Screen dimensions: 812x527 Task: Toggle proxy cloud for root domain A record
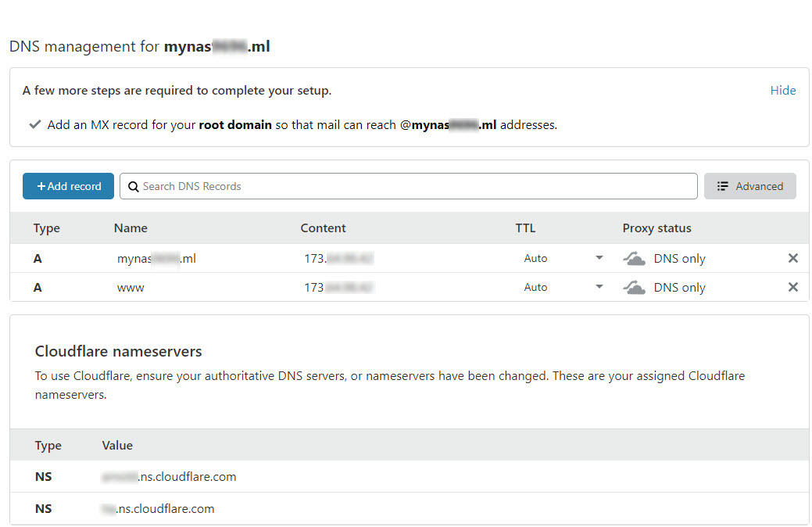634,258
